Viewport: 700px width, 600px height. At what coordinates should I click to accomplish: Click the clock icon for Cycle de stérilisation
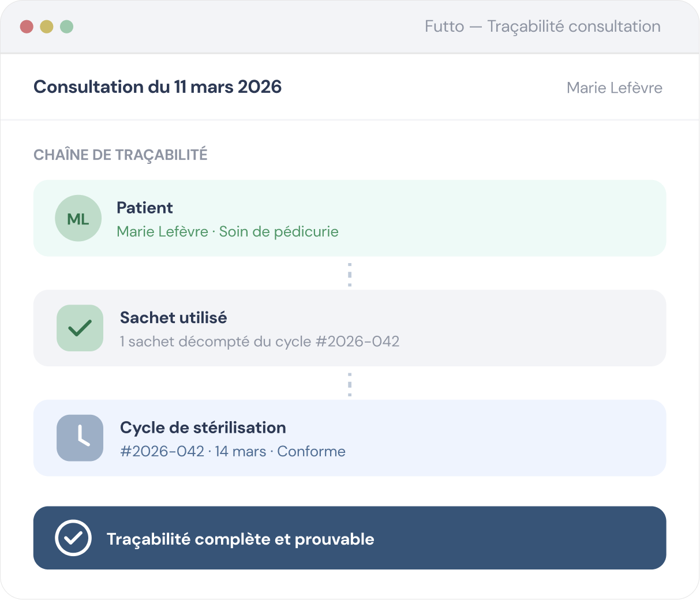(x=80, y=438)
